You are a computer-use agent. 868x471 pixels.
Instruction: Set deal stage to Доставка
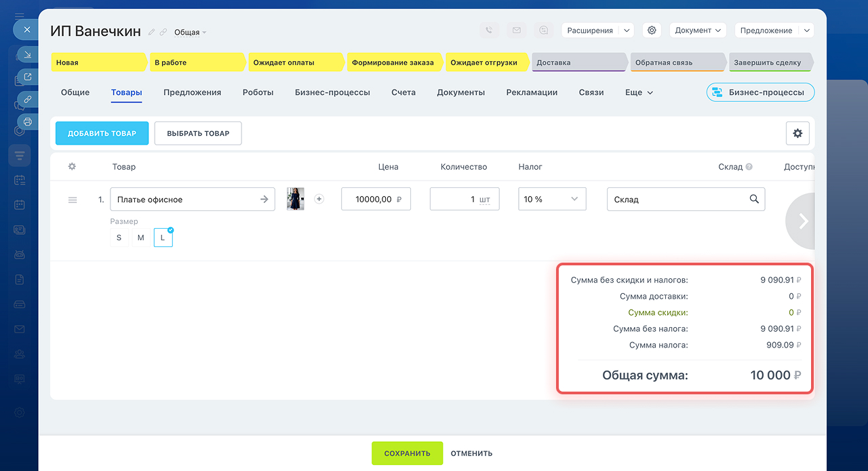tap(578, 62)
